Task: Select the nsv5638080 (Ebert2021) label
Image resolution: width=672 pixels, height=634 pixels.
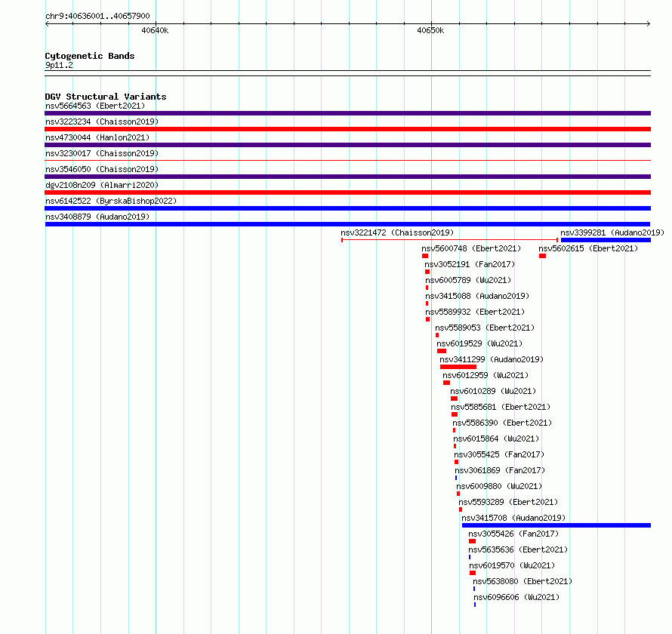Action: point(522,581)
